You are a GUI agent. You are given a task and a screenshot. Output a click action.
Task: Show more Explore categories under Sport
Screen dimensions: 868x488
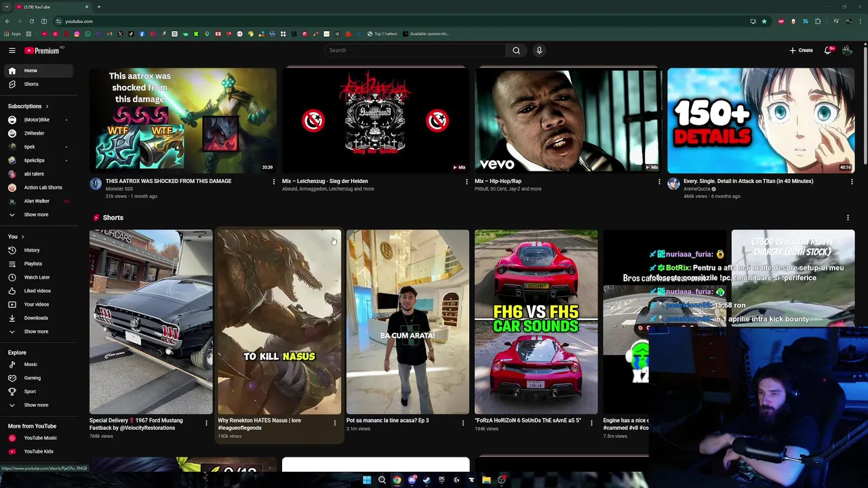39,405
